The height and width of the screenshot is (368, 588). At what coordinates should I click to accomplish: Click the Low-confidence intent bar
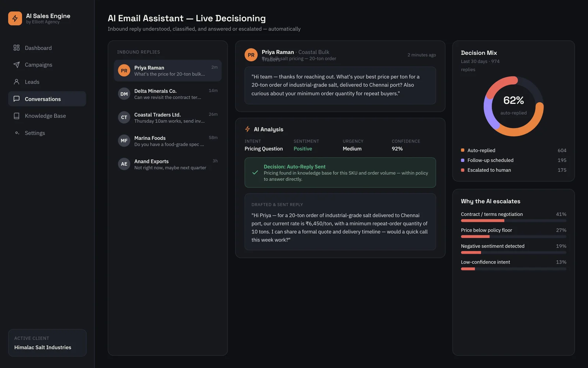[513, 269]
